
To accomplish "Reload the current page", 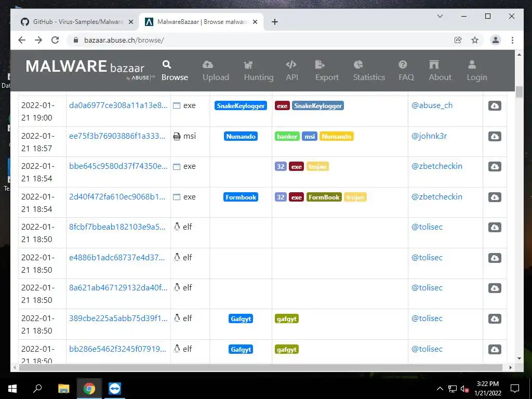I will (x=55, y=40).
